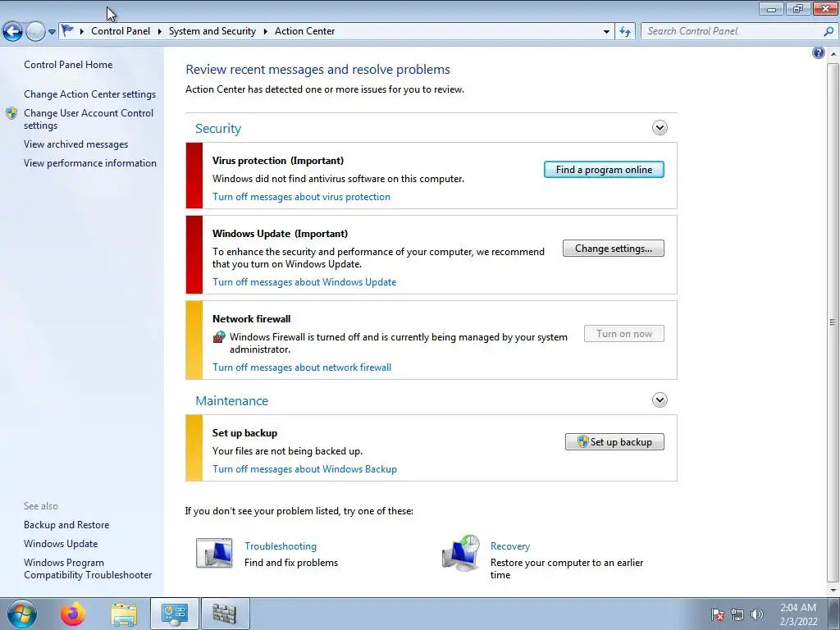Focus the Search Control Panel field
The height and width of the screenshot is (630, 840).
pyautogui.click(x=731, y=31)
